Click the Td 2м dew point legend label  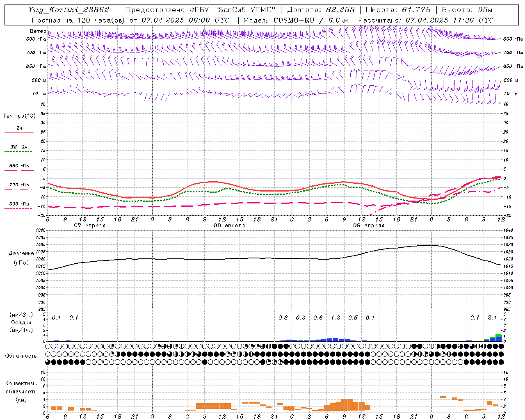[x=19, y=147]
